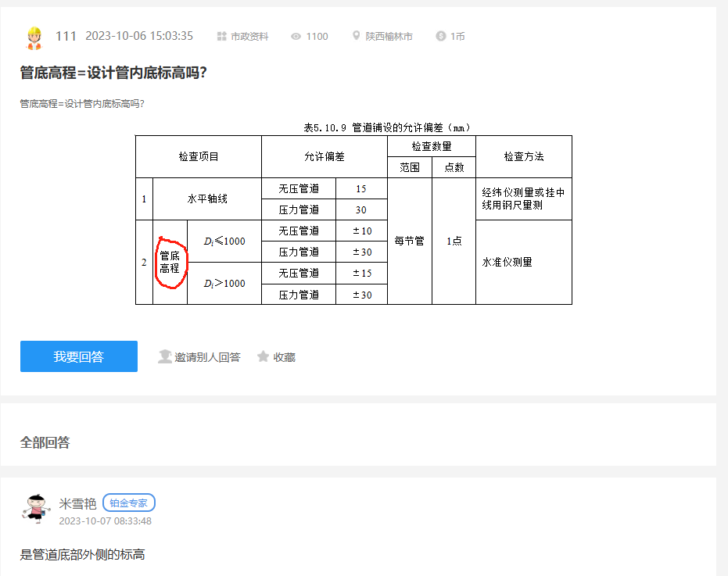Open username 111's profile
Viewport: 728px width, 576px height.
66,36
